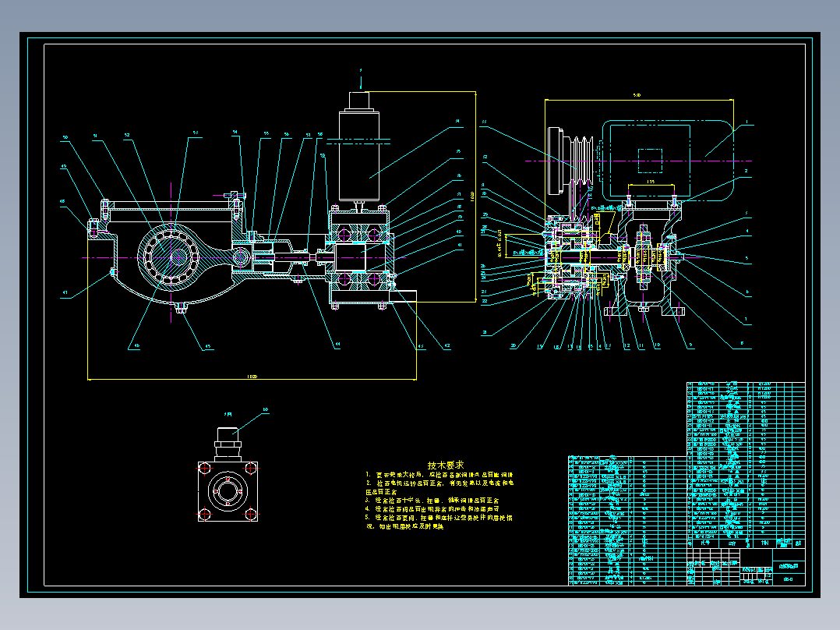This screenshot has width=840, height=630.
Task: Select the square flange in the bottom detail view
Action: 228,491
